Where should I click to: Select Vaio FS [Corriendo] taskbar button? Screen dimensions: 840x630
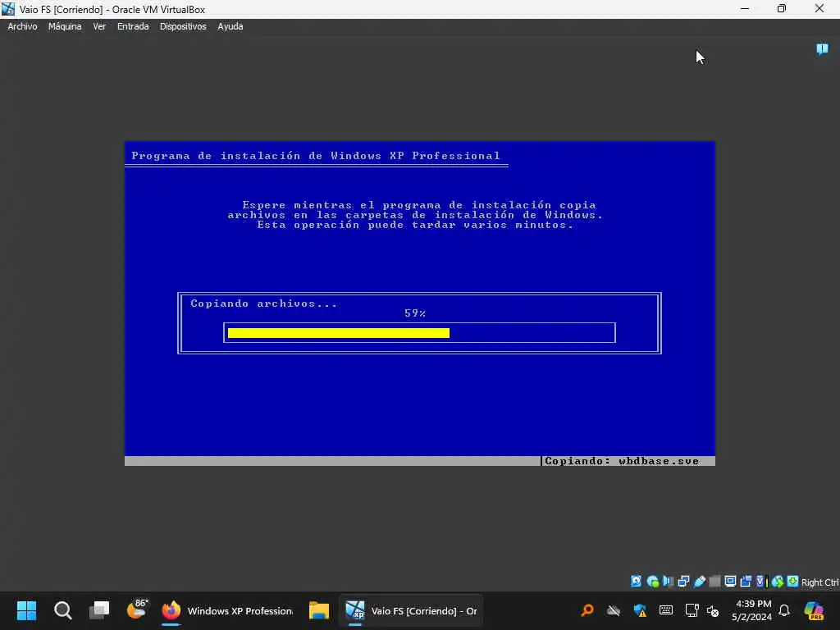pos(411,610)
